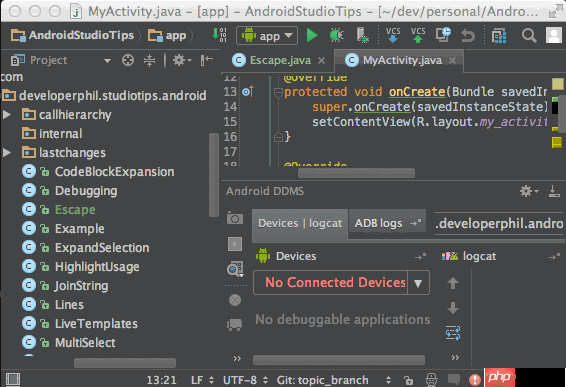Expand the lastchanges package

(6, 153)
